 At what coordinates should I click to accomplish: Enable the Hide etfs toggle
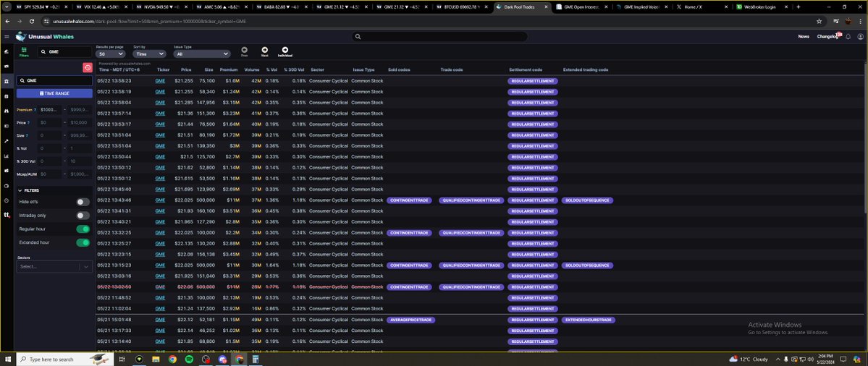click(83, 202)
